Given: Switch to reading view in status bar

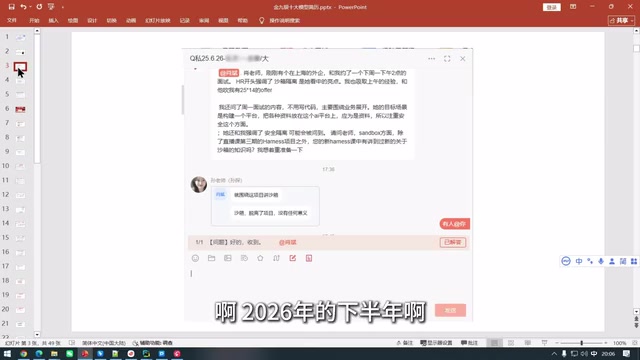Looking at the screenshot, I should tap(528, 343).
